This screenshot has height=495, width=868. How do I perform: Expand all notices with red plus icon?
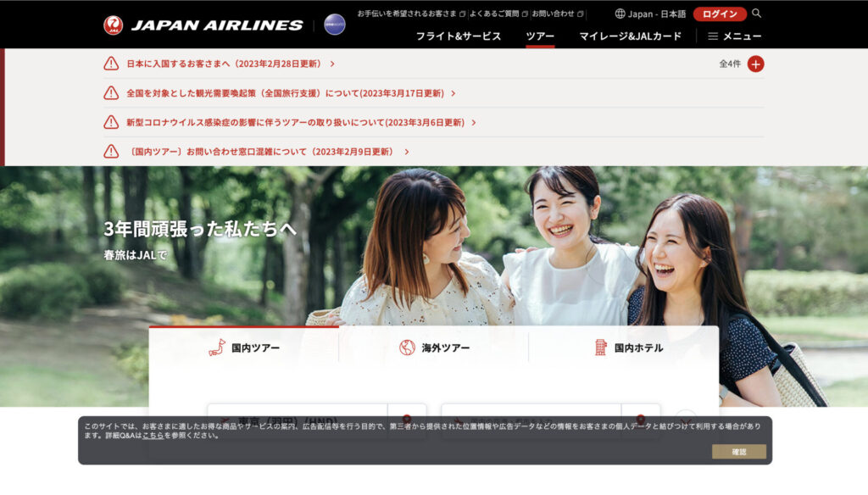pos(755,64)
